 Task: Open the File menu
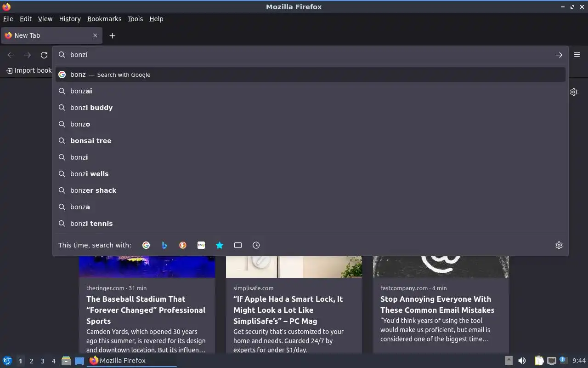[8, 19]
